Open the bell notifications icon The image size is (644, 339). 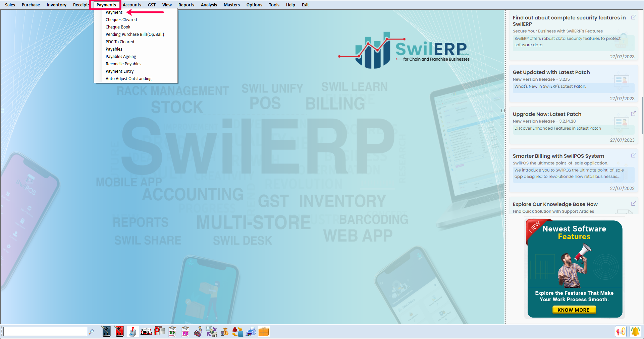pyautogui.click(x=635, y=331)
